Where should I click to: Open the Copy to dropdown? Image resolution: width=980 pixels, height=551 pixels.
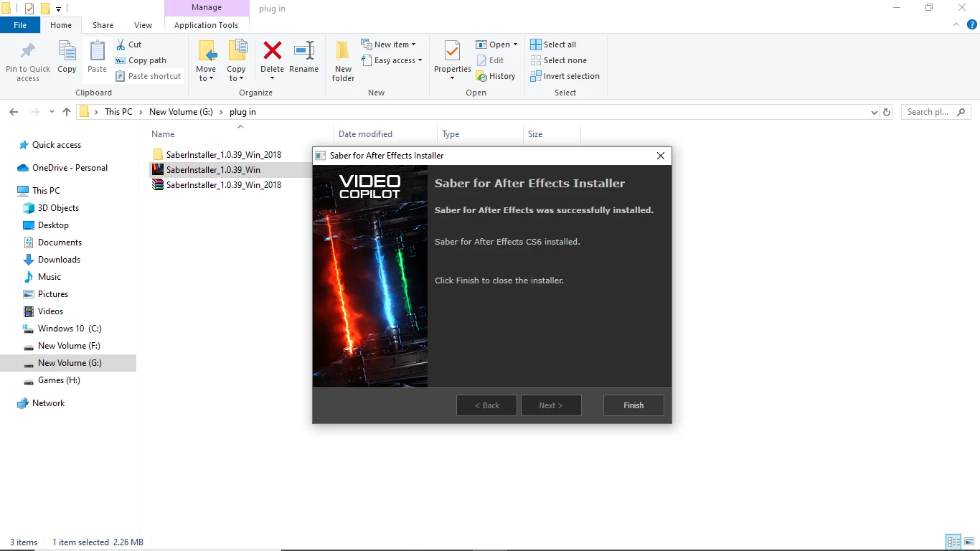pos(236,61)
